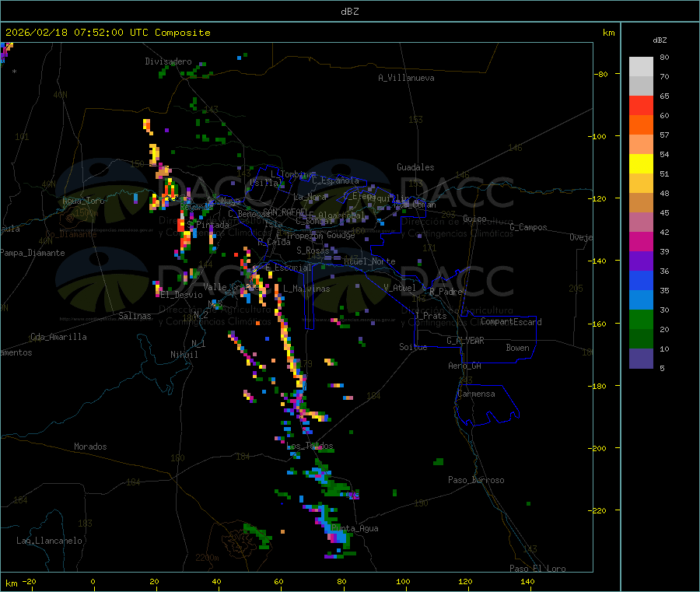Click the G_Campos location label

529,227
